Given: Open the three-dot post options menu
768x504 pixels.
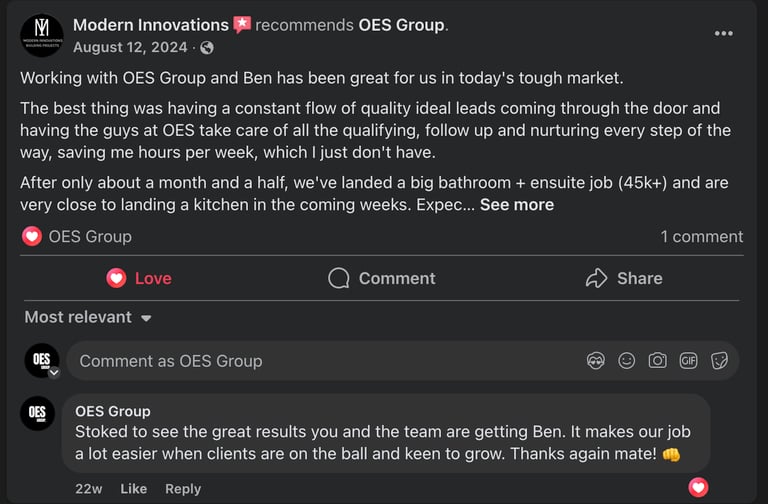Looking at the screenshot, I should point(723,33).
